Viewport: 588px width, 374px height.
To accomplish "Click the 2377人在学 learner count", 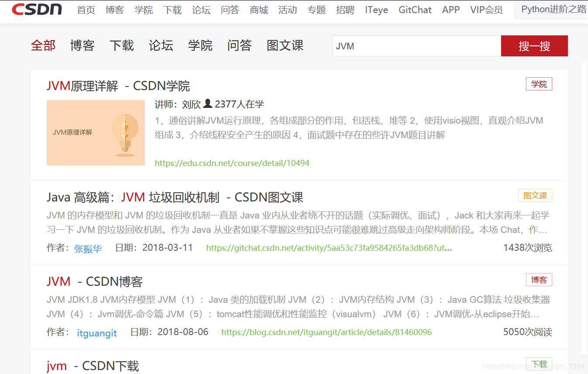I will point(240,104).
